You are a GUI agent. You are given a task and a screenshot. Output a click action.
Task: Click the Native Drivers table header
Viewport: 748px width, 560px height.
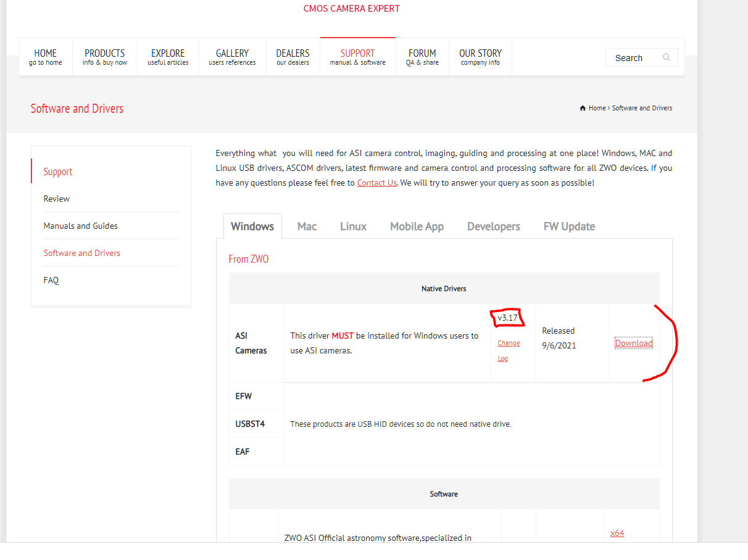(444, 288)
